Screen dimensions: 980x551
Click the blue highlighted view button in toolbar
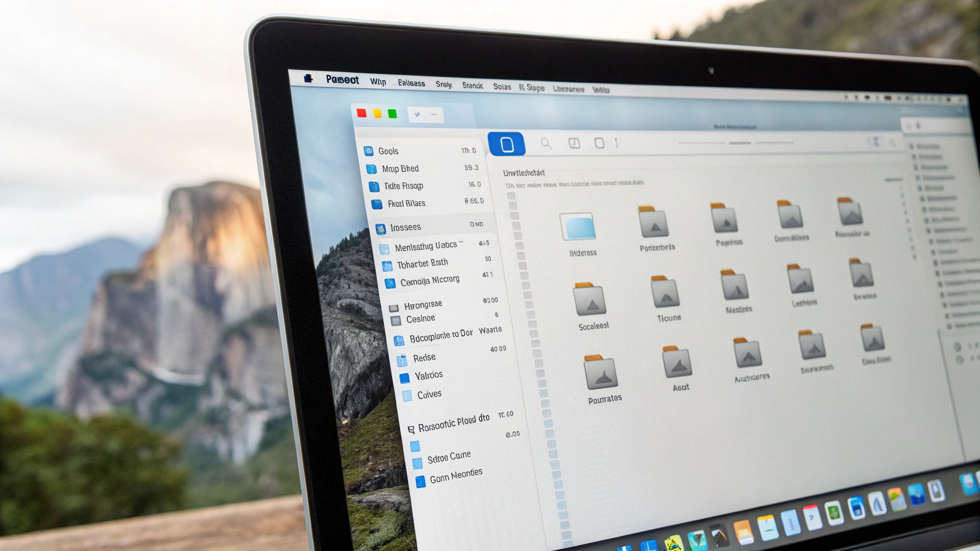coord(506,144)
